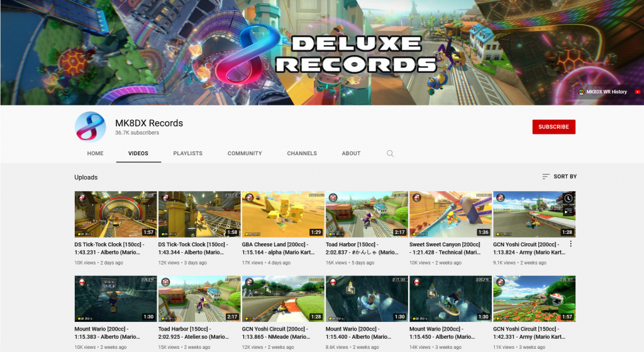Click title Toad Harbor 2:02.925 - Atelier.so
This screenshot has width=644, height=352.
tap(194, 333)
